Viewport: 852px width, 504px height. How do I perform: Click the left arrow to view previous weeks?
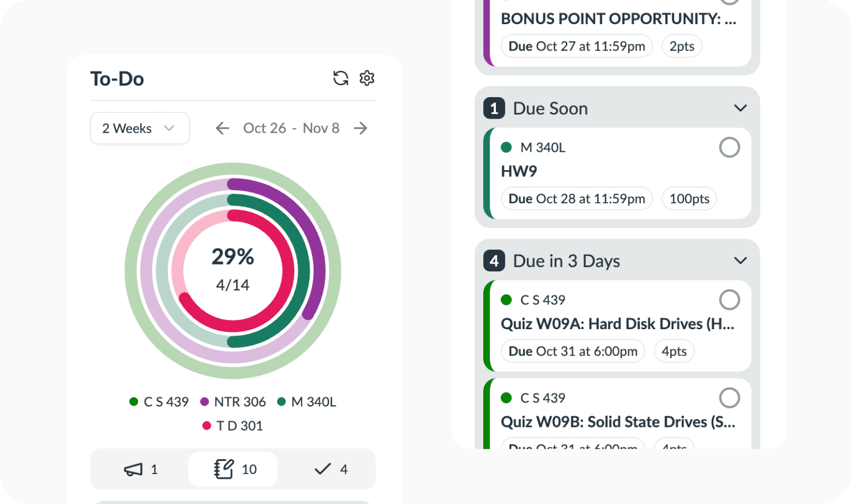pos(222,128)
